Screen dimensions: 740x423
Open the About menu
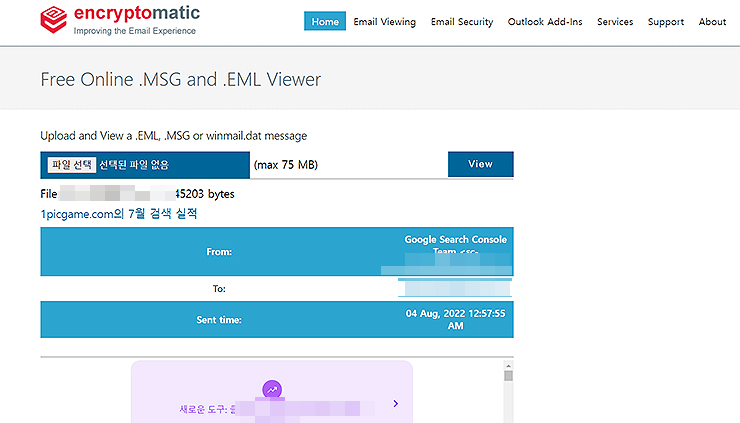click(x=712, y=22)
